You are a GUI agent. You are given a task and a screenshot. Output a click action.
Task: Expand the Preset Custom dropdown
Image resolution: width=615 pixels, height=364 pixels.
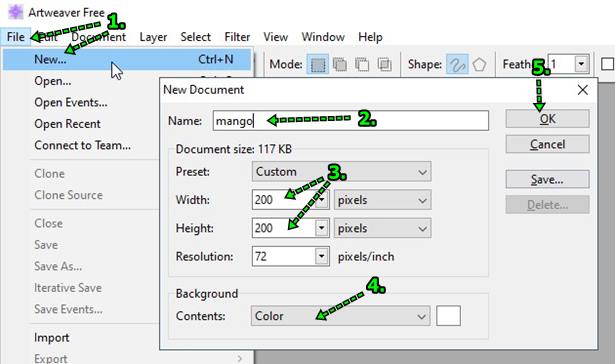pyautogui.click(x=341, y=172)
